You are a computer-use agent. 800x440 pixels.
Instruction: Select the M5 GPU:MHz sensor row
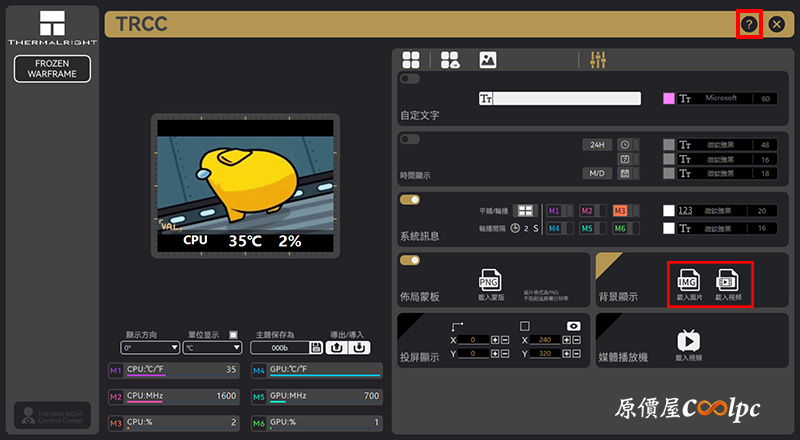tap(317, 397)
